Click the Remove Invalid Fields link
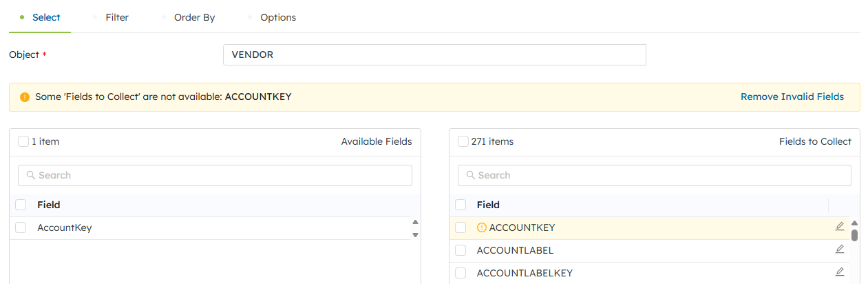This screenshot has width=868, height=284. (792, 97)
